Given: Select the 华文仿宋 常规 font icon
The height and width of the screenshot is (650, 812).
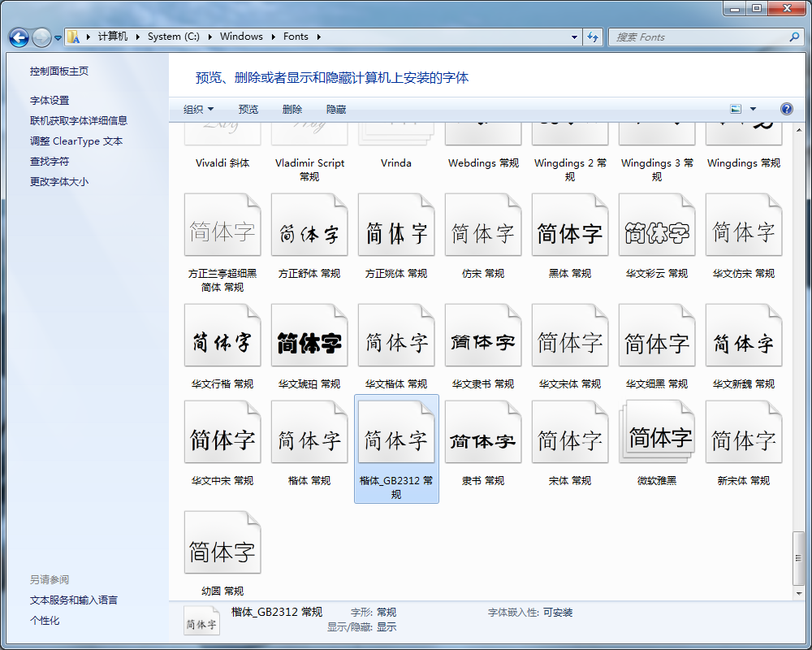Looking at the screenshot, I should tap(744, 225).
